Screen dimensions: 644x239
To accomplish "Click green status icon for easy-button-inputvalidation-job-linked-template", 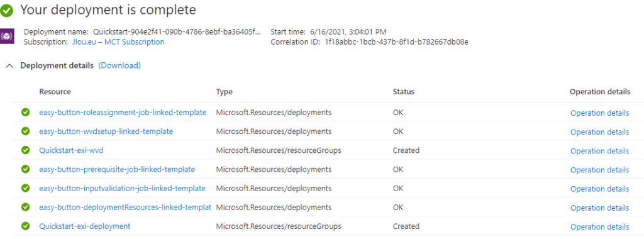I will 25,188.
